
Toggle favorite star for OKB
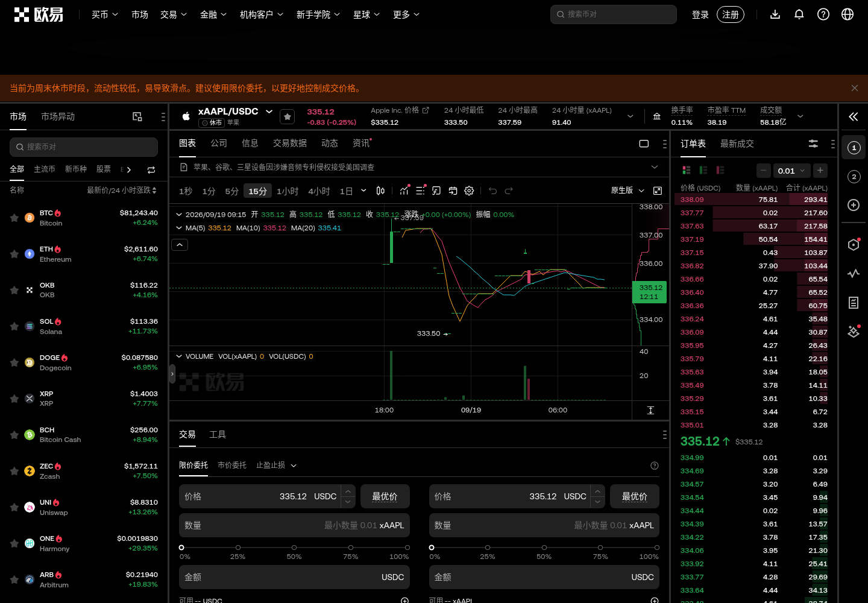[x=14, y=290]
